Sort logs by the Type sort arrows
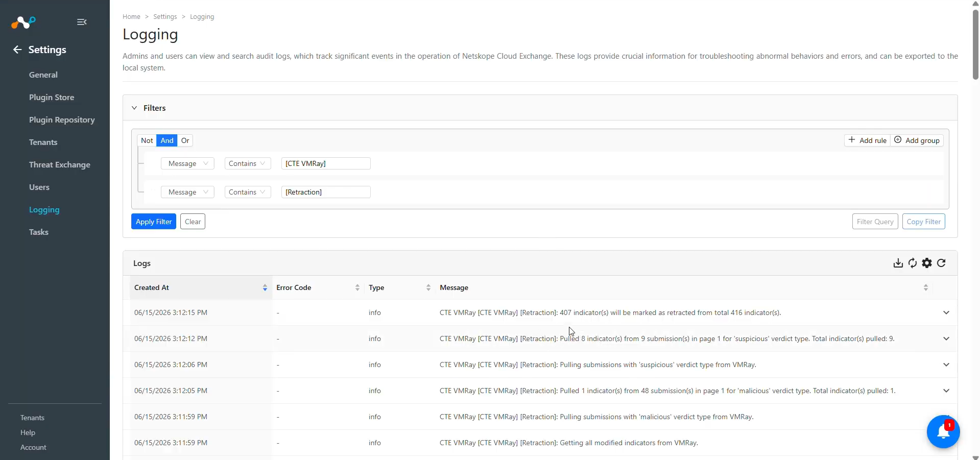The width and height of the screenshot is (980, 460). (428, 288)
